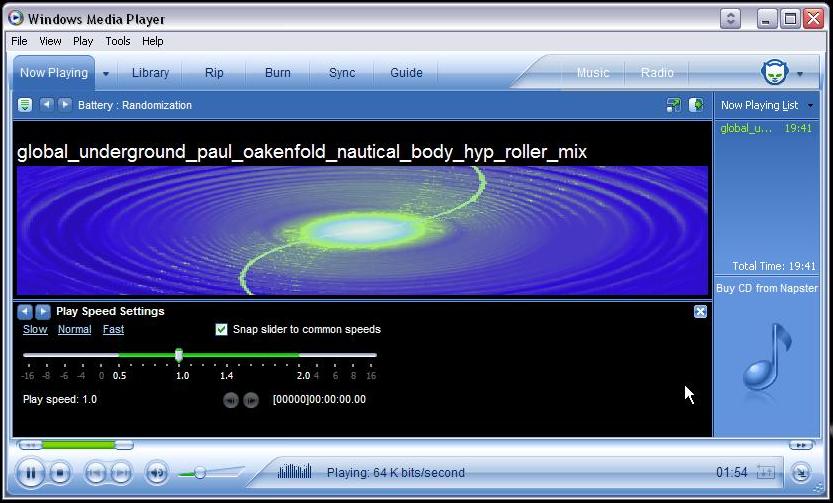The width and height of the screenshot is (833, 503).
Task: Pause playback with the Pause button
Action: point(31,473)
